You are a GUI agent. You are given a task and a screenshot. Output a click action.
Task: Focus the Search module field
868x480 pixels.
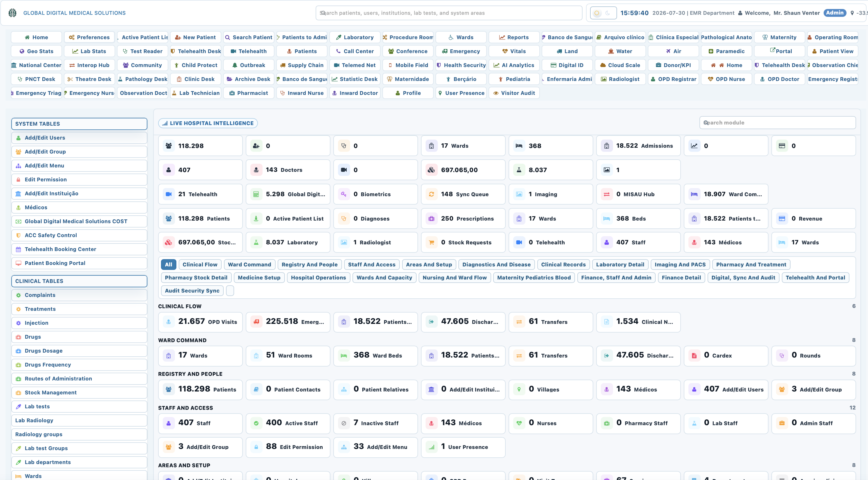click(777, 123)
